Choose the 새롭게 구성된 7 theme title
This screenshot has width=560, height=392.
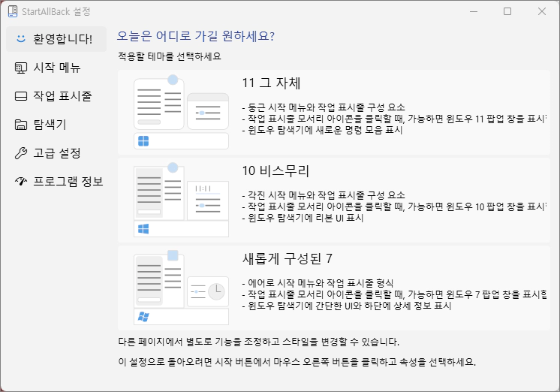pyautogui.click(x=288, y=259)
